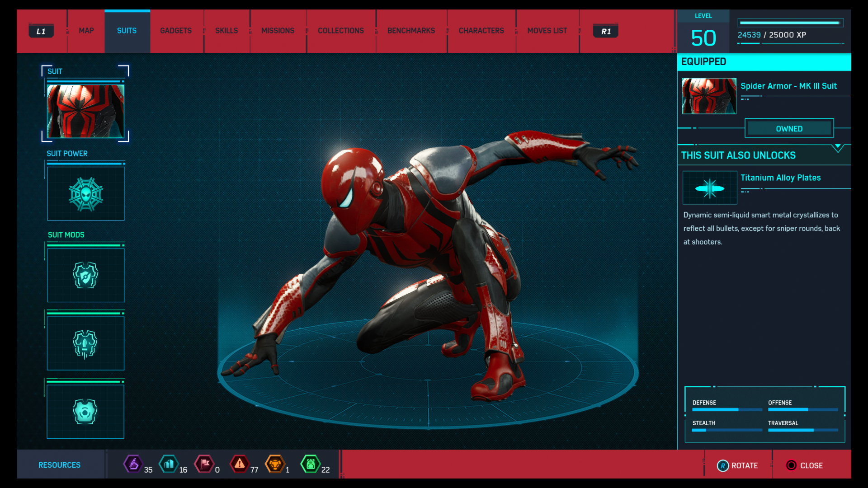Image resolution: width=868 pixels, height=488 pixels.
Task: Select the purple Research Tokens icon
Action: [133, 464]
